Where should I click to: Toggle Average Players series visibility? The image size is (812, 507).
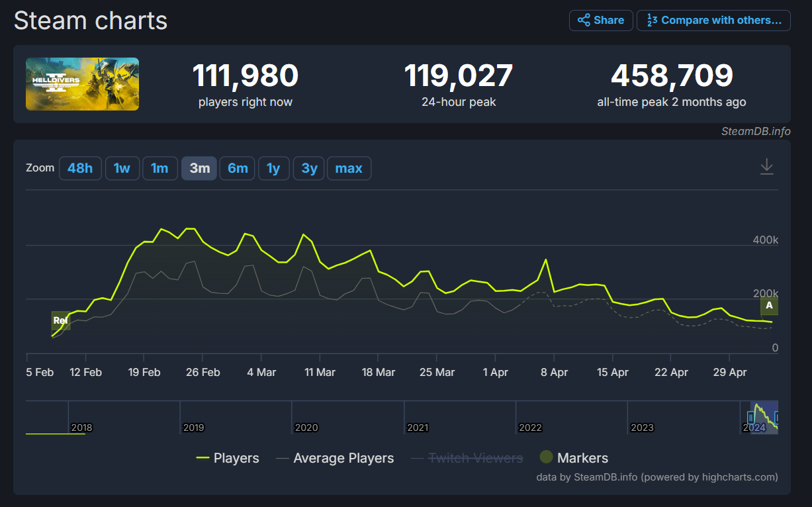335,458
